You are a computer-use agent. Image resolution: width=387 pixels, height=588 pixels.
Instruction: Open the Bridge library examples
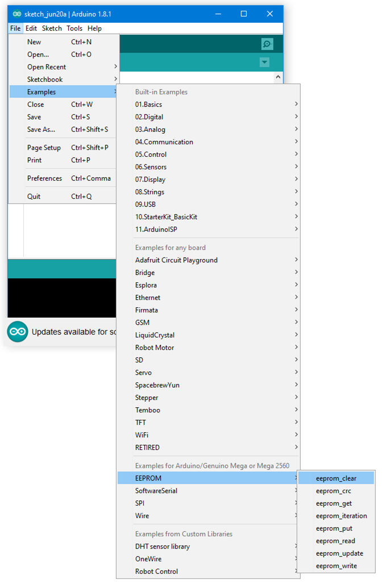coord(209,273)
